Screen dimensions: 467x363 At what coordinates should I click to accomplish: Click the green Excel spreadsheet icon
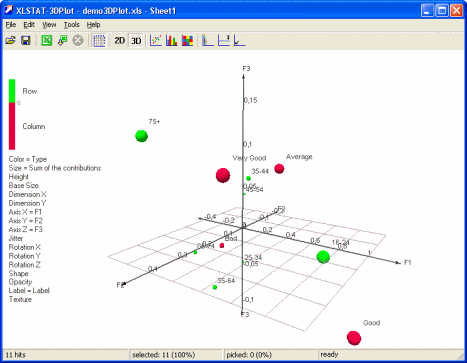47,41
